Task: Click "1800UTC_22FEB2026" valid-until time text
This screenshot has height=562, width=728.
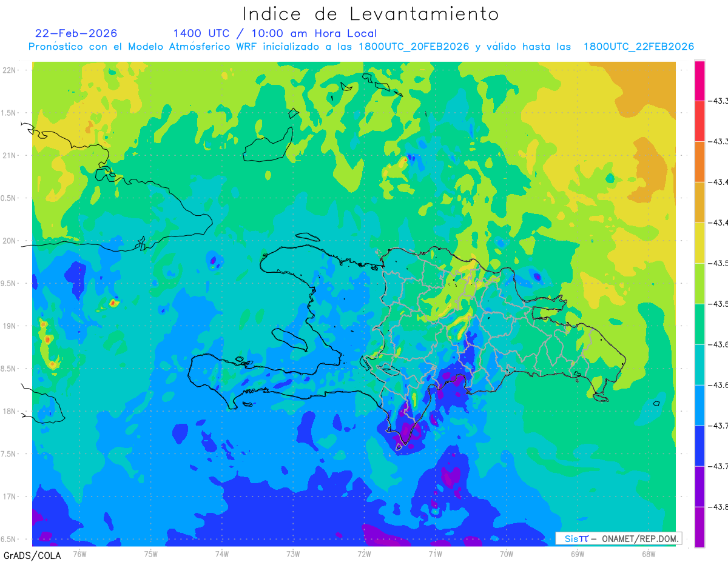Action: [x=639, y=47]
